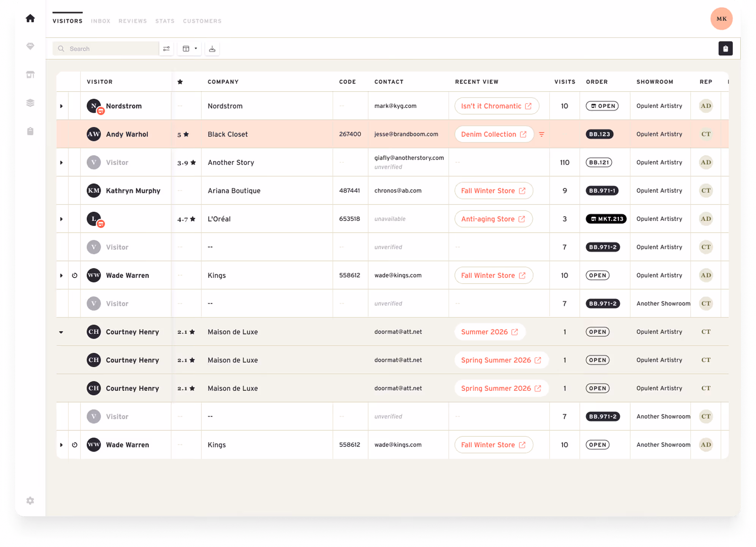The width and height of the screenshot is (756, 547).
Task: Click the download export icon
Action: 212,49
